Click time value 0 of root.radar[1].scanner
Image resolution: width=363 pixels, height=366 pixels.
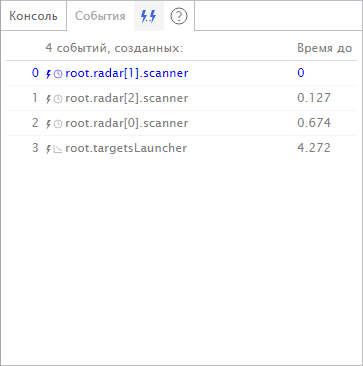301,73
